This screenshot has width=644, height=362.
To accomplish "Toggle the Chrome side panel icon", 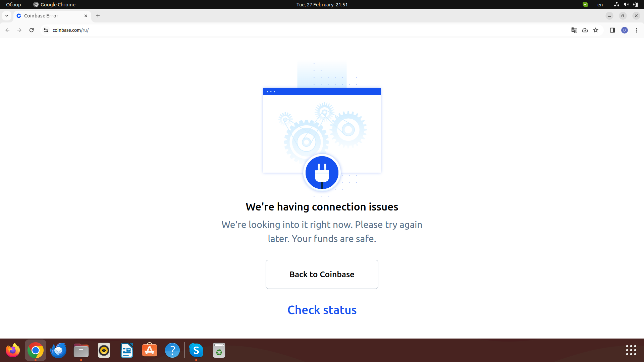I will 612,30.
